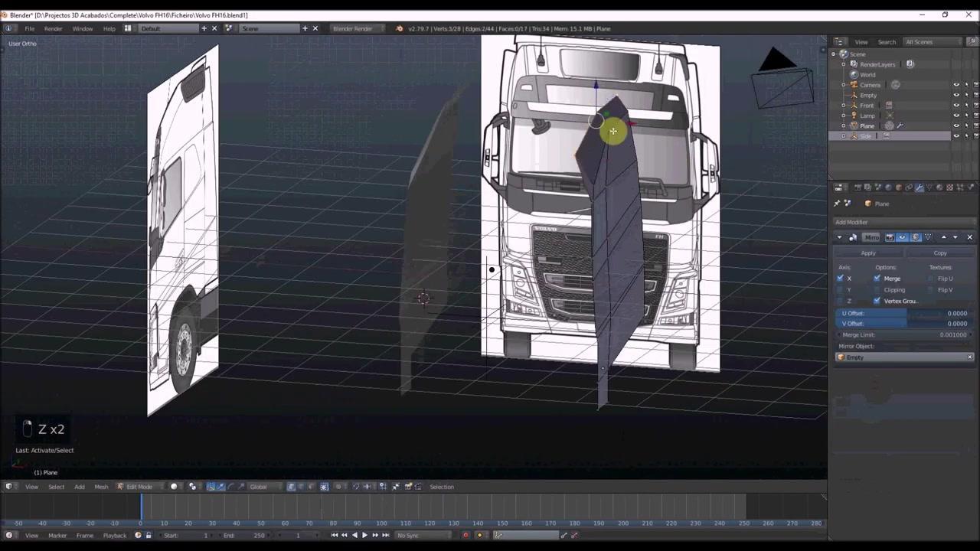980x551 pixels.
Task: Open the Constraints properties tab icon
Action: coord(909,187)
